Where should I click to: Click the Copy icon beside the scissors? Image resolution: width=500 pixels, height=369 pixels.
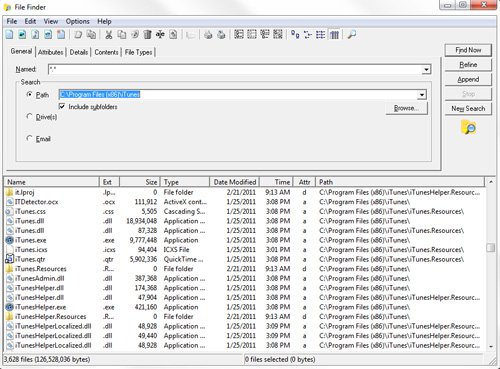(122, 34)
